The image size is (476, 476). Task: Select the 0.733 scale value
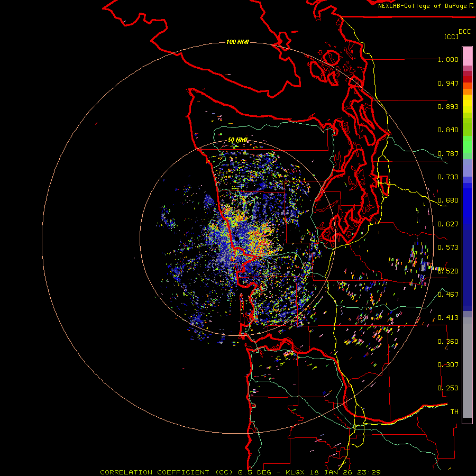(x=448, y=177)
